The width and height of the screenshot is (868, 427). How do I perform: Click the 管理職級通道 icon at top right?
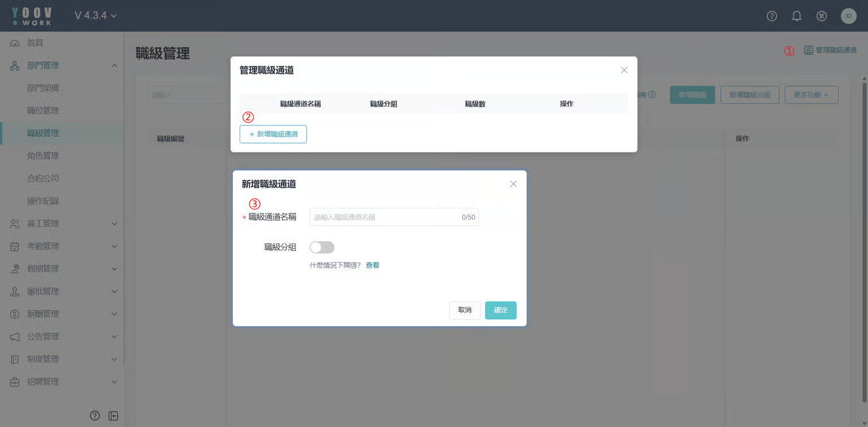[x=809, y=50]
